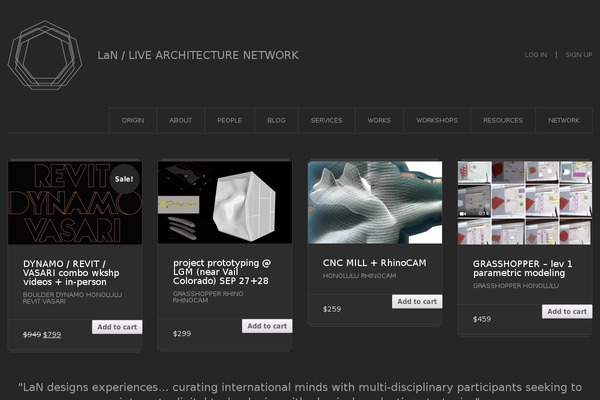Screen dimensions: 600x400
Task: Go to the ABOUT page
Action: (181, 120)
